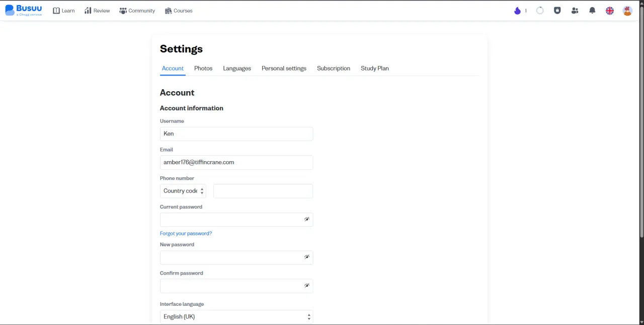This screenshot has height=325, width=644.
Task: Expand the Interface language English (UK) selector
Action: tap(236, 317)
